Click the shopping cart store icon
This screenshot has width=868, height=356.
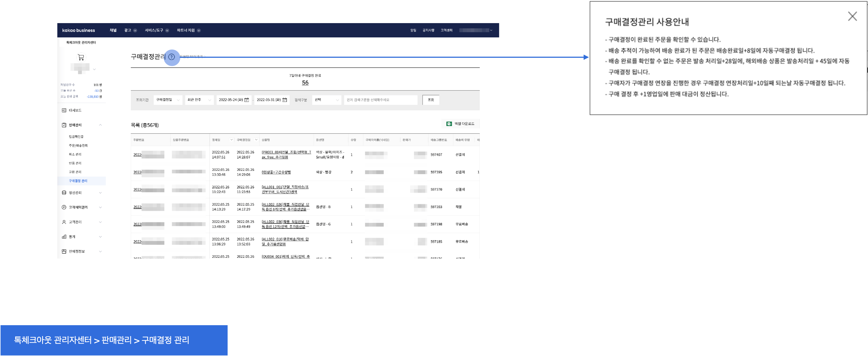tap(81, 57)
